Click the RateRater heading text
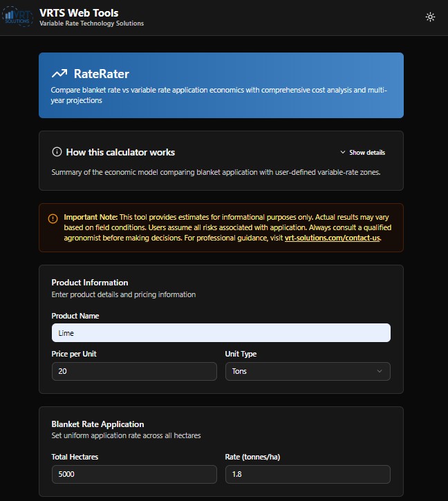448x501 pixels. [x=102, y=74]
